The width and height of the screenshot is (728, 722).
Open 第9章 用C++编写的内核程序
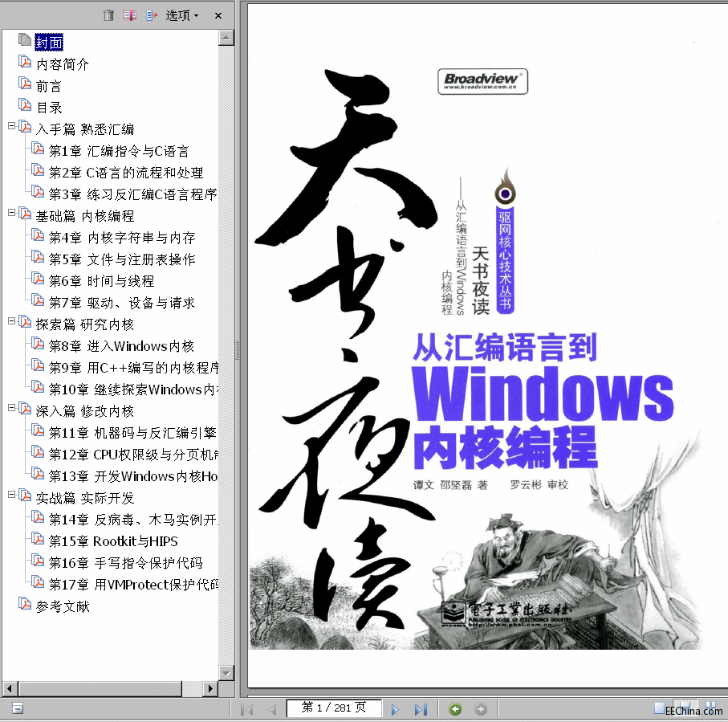[x=133, y=368]
